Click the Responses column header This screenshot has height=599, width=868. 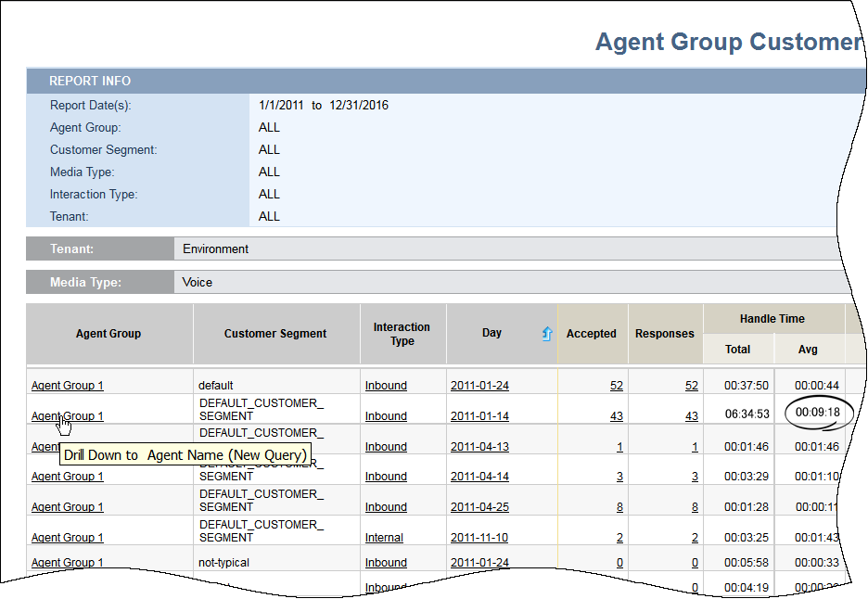[x=664, y=334]
